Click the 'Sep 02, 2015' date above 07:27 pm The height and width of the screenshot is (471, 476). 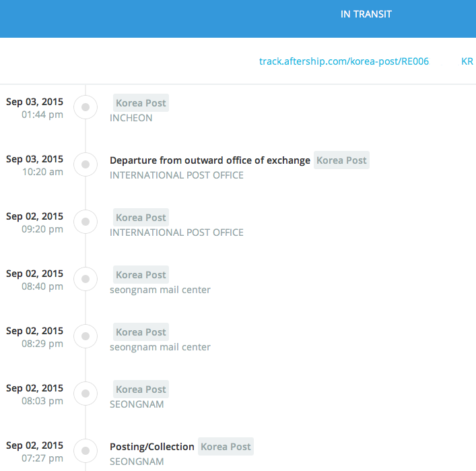click(34, 445)
